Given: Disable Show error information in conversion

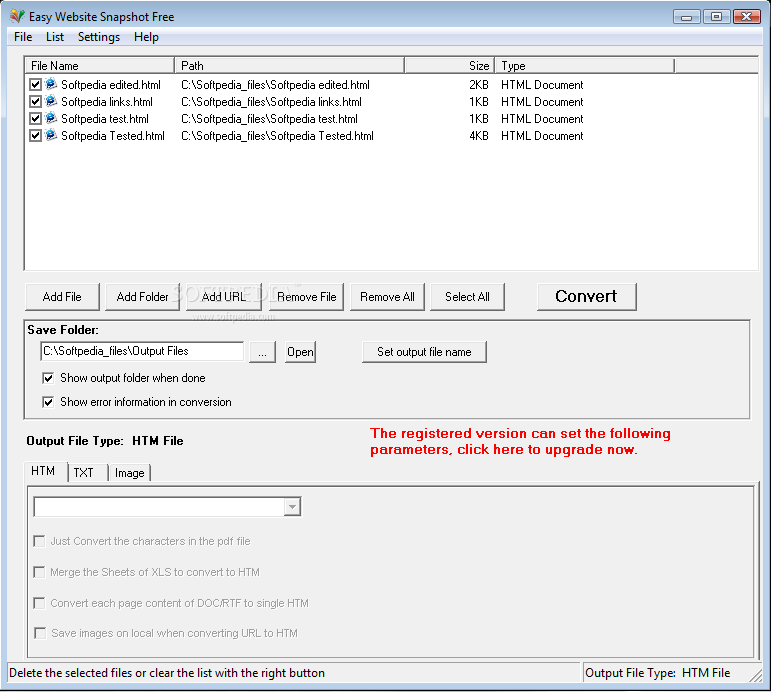Looking at the screenshot, I should pos(48,402).
